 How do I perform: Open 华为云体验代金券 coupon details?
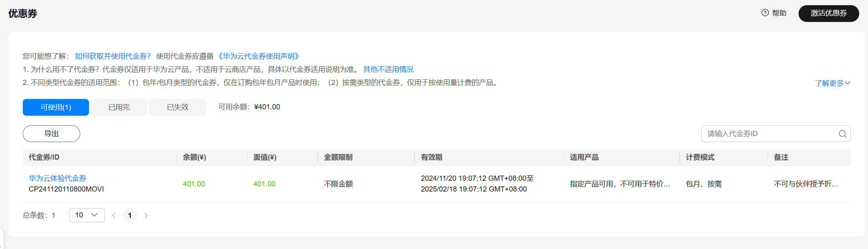coord(57,178)
